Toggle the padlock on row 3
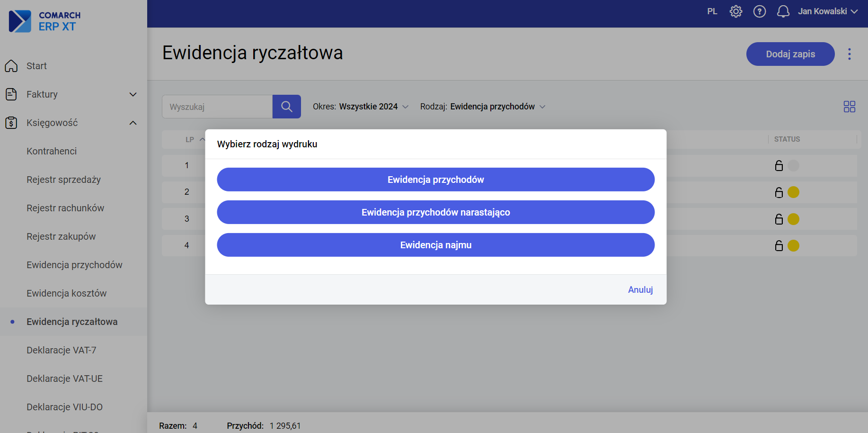Image resolution: width=868 pixels, height=433 pixels. (779, 219)
